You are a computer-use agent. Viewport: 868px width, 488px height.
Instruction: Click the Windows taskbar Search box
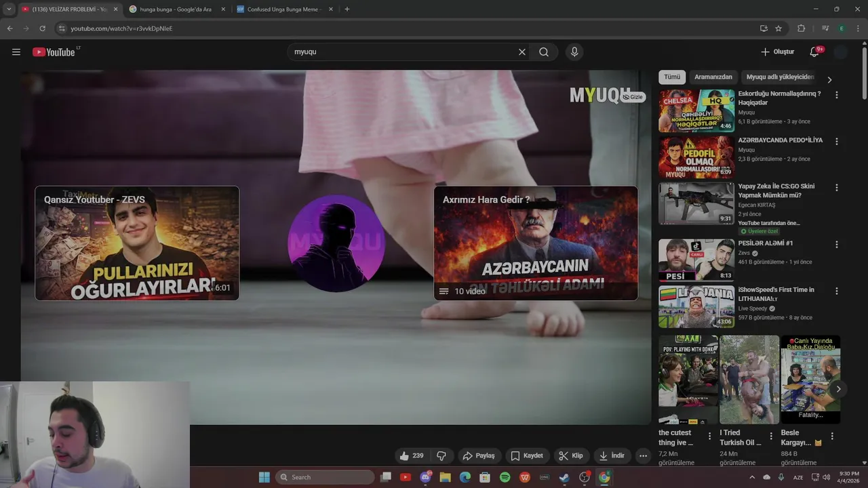click(325, 477)
